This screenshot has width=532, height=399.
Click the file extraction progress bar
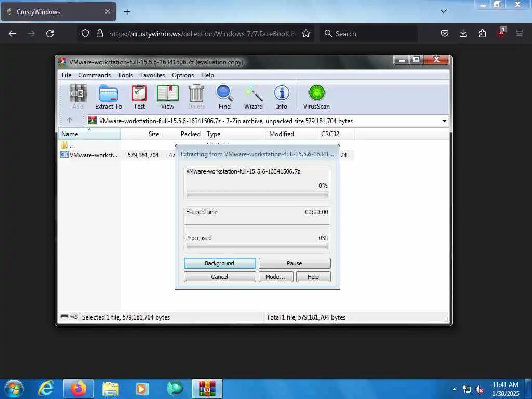pos(257,194)
